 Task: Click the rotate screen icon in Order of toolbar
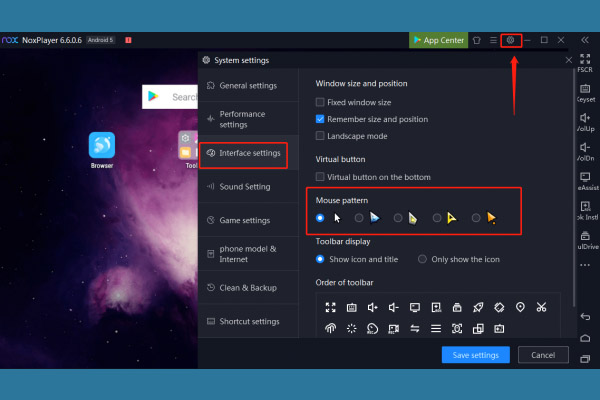pos(499,307)
